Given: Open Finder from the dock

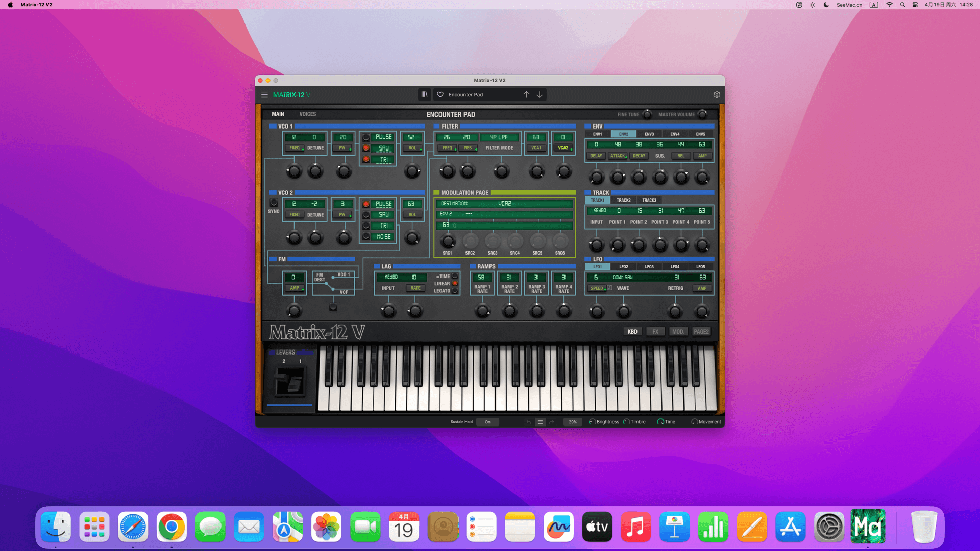Looking at the screenshot, I should (x=56, y=527).
